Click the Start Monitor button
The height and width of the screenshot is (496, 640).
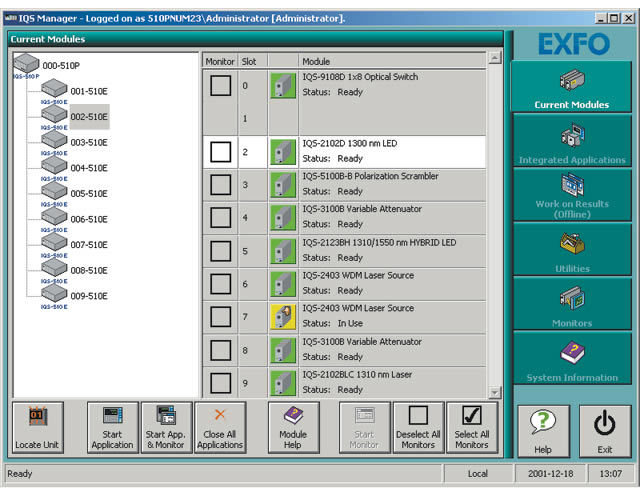click(364, 427)
